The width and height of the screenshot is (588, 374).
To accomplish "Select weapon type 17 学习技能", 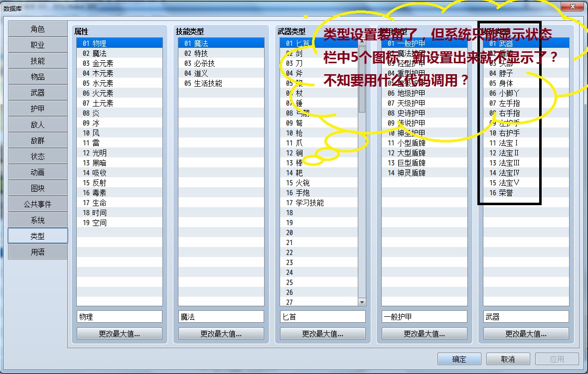I will [319, 203].
